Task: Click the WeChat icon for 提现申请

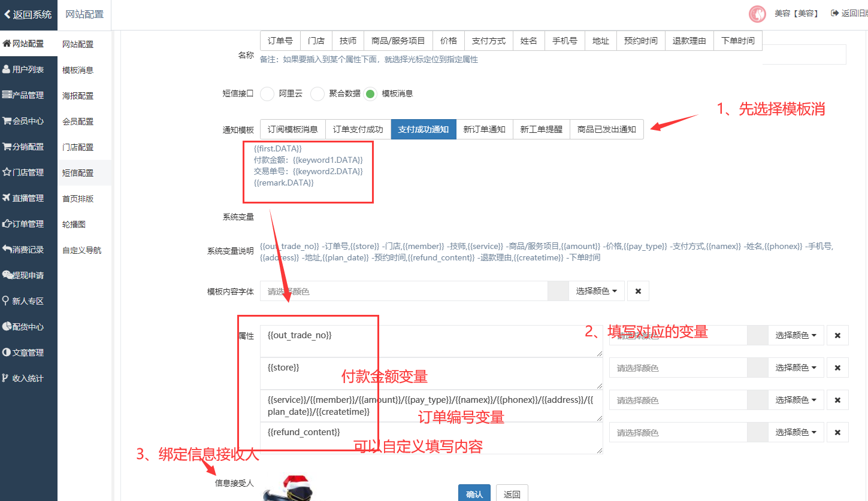Action: (x=7, y=275)
